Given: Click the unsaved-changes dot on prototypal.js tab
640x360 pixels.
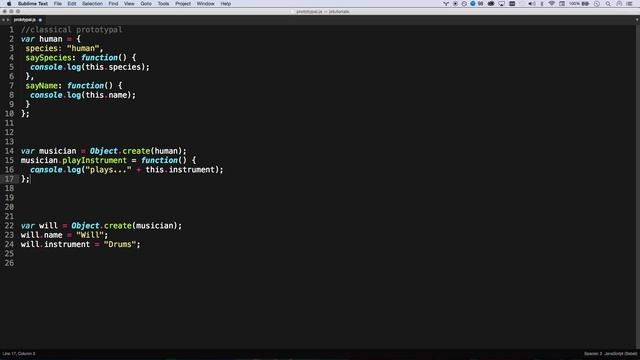Looking at the screenshot, I should (40, 20).
